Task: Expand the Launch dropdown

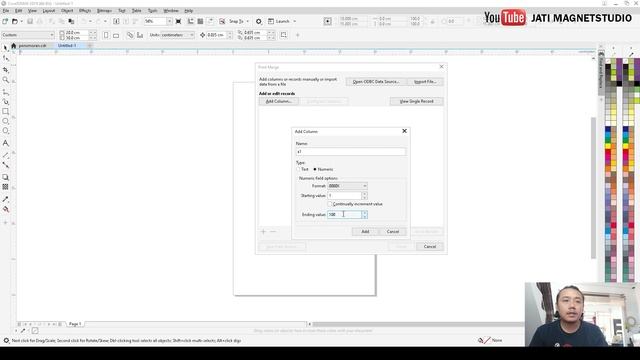Action: [x=295, y=21]
